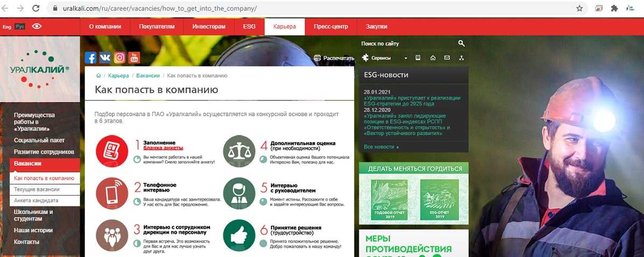This screenshot has width=644, height=257.
Task: Expand Школьникам и студентам sidebar section
Action: 33,215
